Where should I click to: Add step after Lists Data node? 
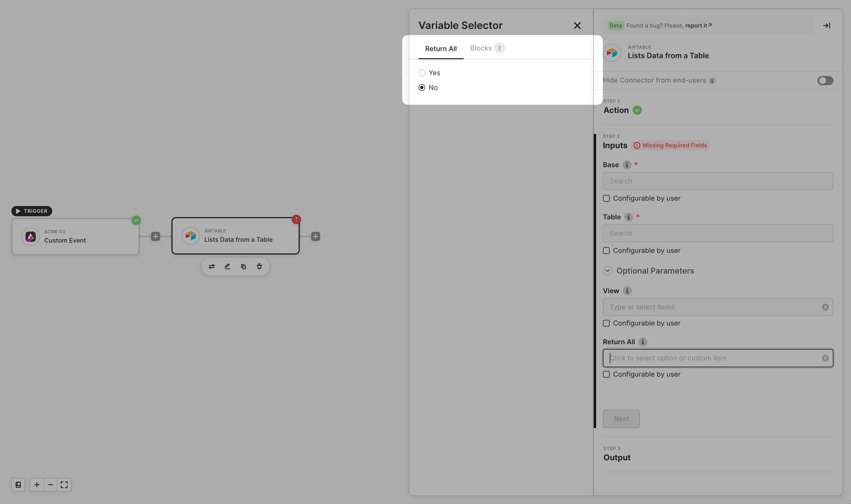tap(316, 236)
